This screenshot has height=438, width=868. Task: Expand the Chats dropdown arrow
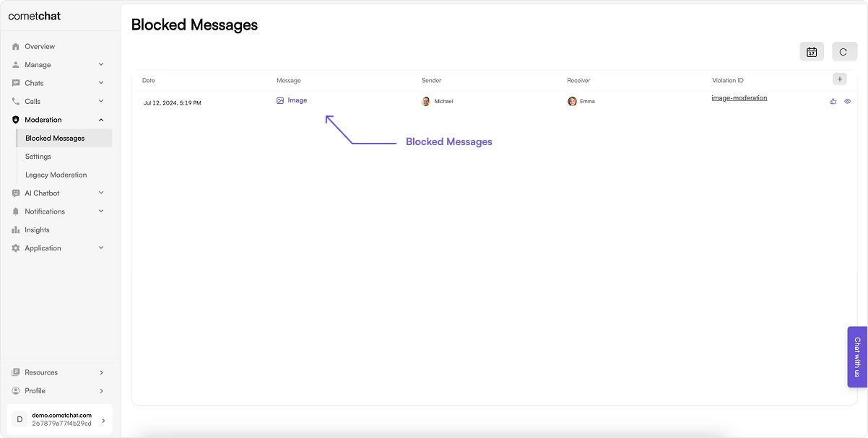101,83
